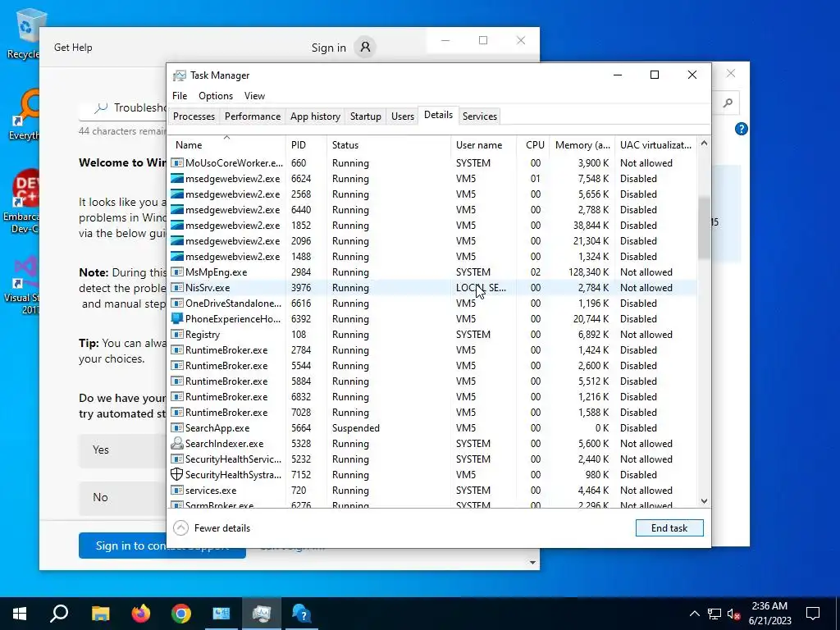
Task: Open the View menu
Action: pos(254,96)
